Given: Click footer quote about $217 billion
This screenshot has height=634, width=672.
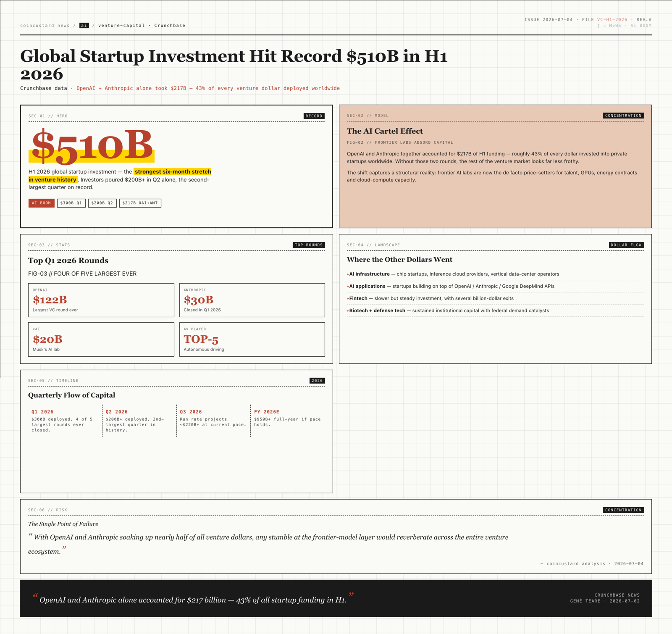Looking at the screenshot, I should tap(193, 600).
